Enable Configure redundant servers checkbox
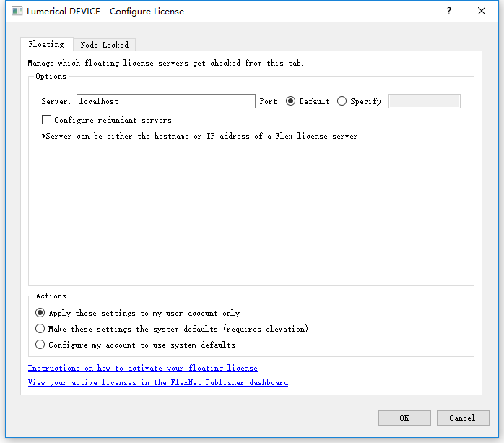Image resolution: width=504 pixels, height=443 pixels. [47, 120]
